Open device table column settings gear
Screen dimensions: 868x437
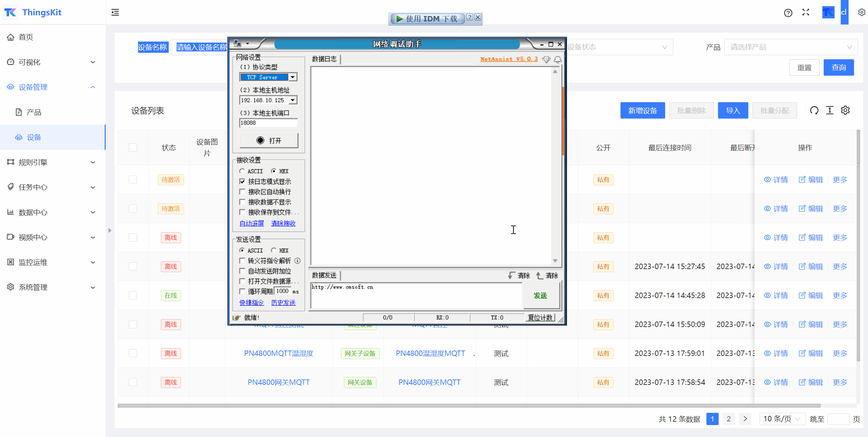pyautogui.click(x=845, y=110)
